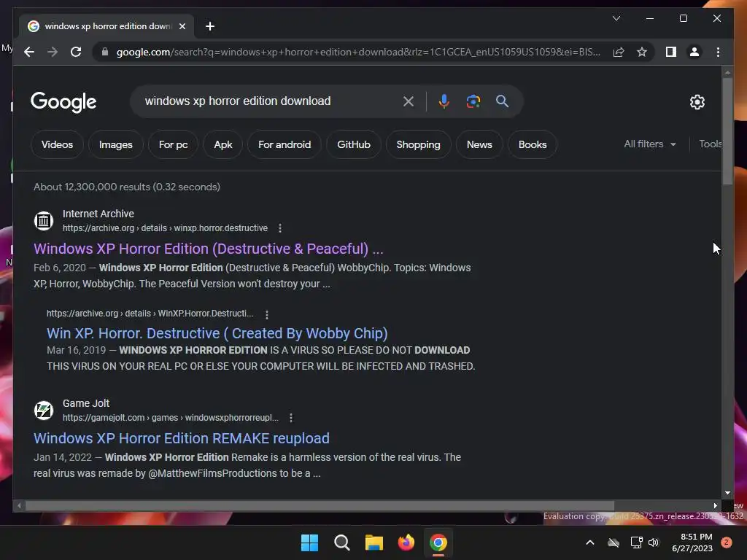This screenshot has width=747, height=560.
Task: Open 'Windows XP Horror Edition REMAKE reupload' link
Action: (182, 438)
